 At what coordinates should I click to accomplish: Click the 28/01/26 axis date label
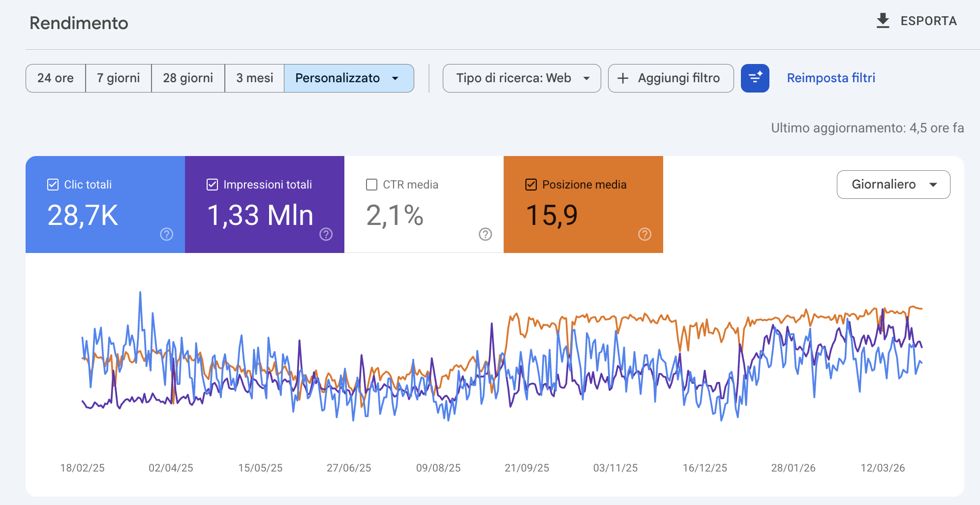pos(794,468)
